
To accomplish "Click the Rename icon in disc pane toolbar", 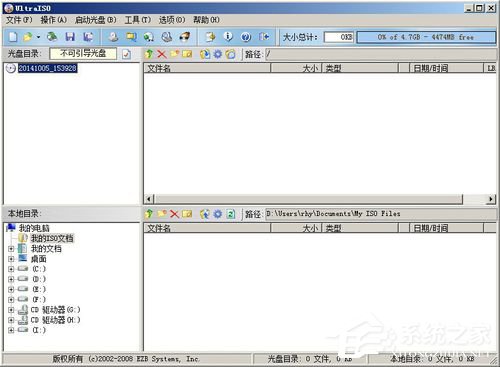I will (x=187, y=54).
